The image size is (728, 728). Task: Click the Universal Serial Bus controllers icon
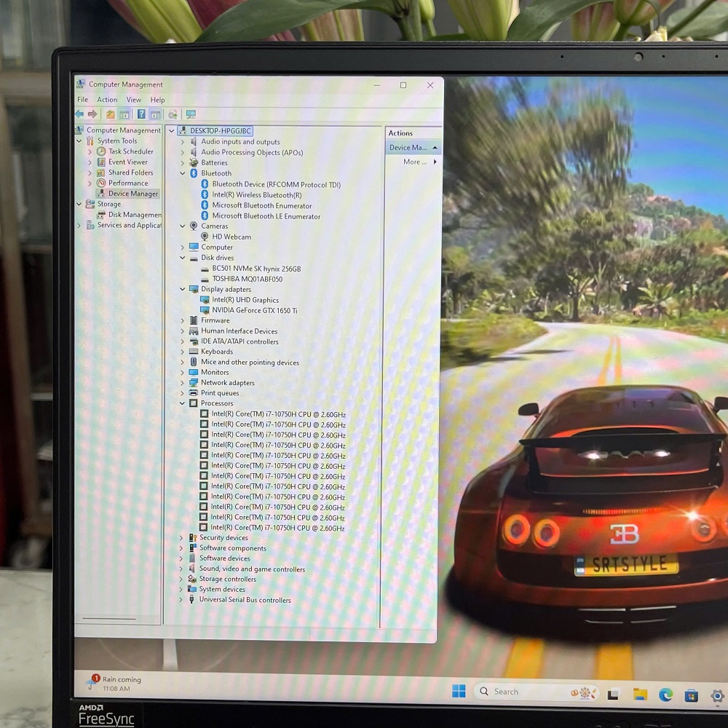(x=191, y=600)
